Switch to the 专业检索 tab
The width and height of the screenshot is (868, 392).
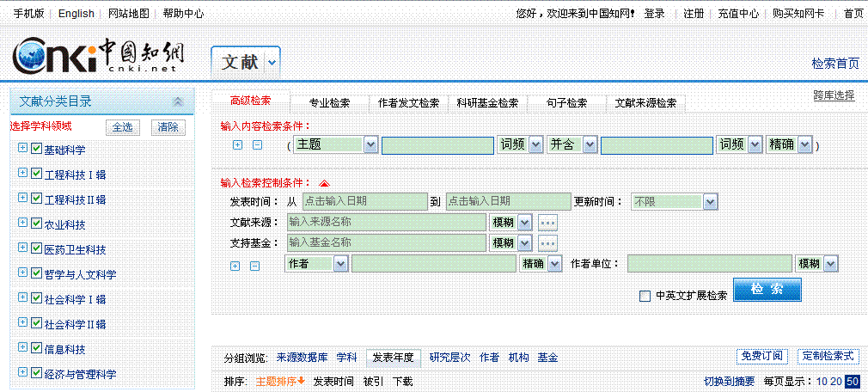tap(329, 103)
